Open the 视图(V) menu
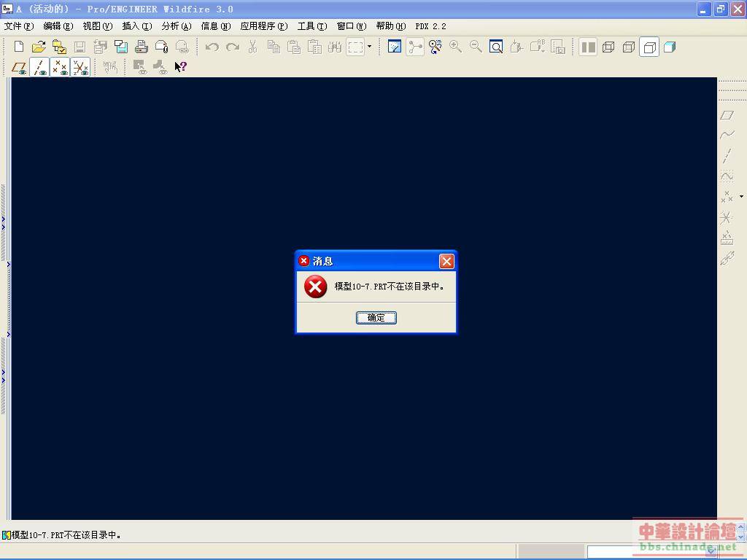 (98, 26)
